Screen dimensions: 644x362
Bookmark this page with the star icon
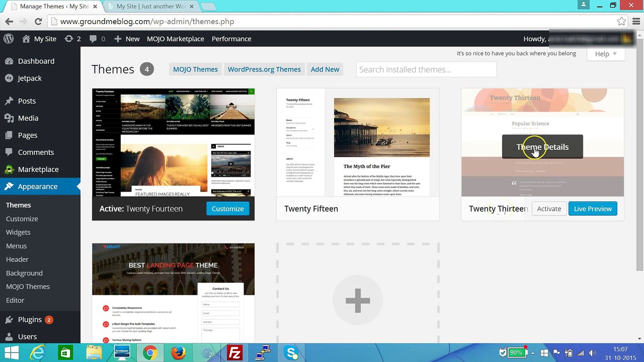(x=621, y=22)
